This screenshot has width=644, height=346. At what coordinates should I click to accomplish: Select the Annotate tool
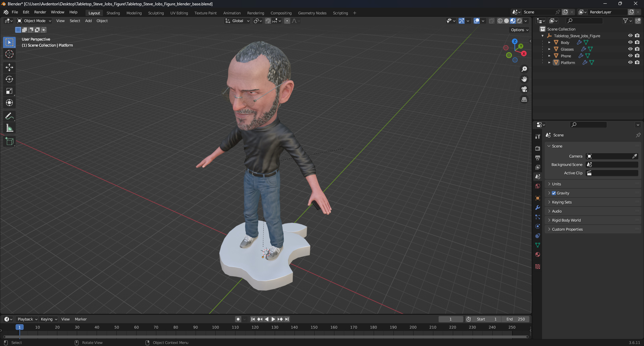coord(9,116)
